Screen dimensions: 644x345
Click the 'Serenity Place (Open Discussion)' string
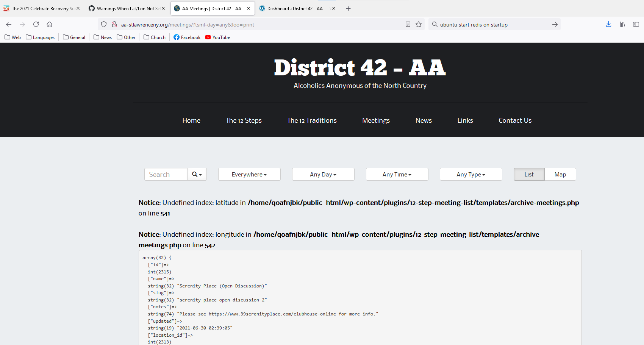point(222,286)
